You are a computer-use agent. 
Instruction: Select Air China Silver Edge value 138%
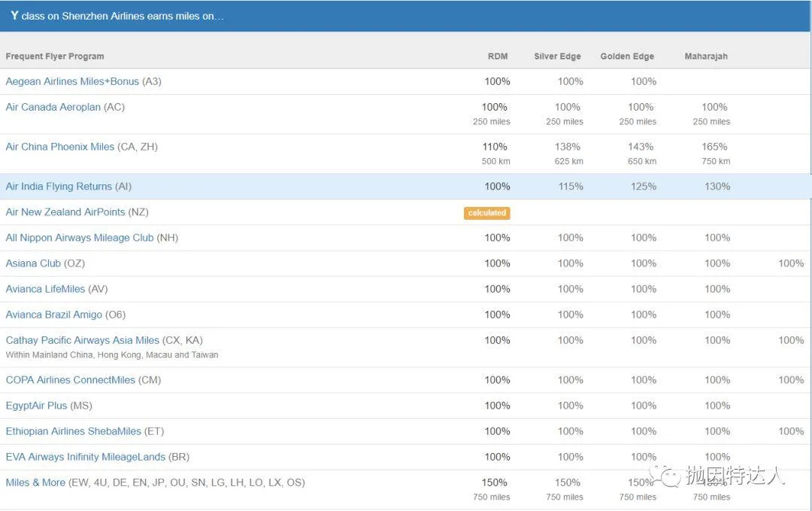tap(568, 147)
